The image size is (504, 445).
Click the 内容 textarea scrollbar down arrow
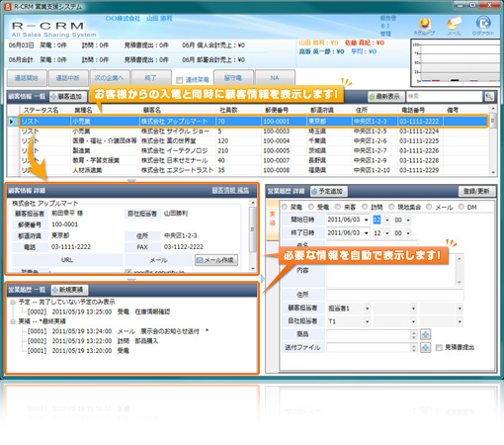click(x=459, y=283)
